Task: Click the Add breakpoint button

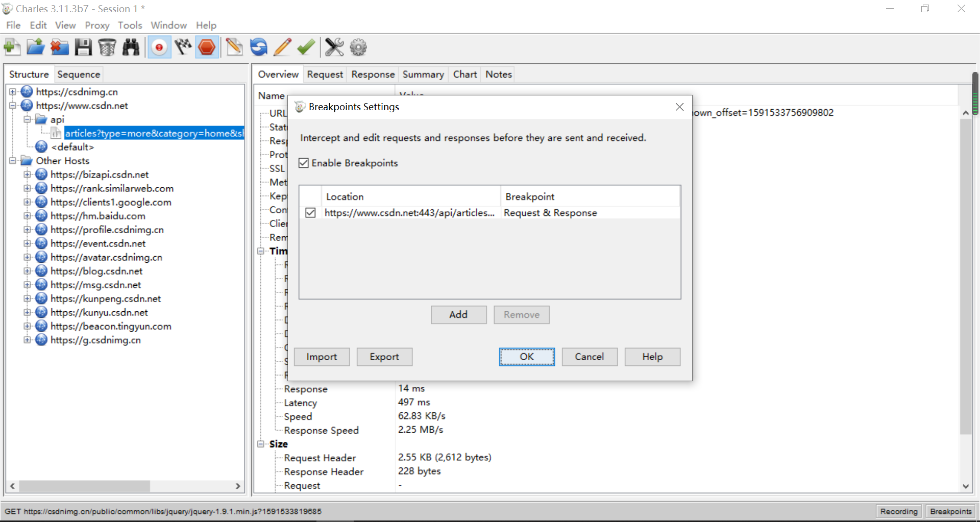Action: point(458,315)
